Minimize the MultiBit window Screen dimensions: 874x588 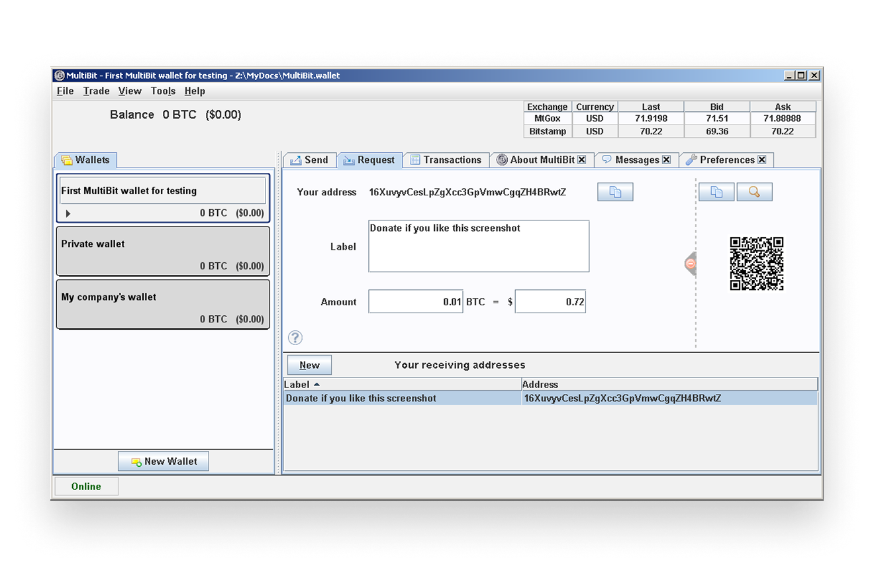789,75
